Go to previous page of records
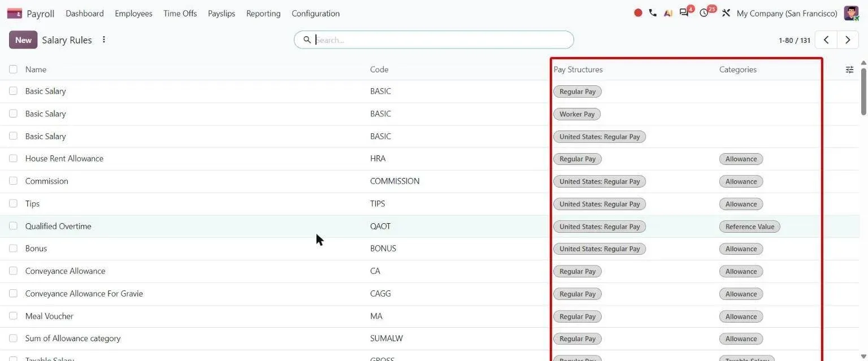868x361 pixels. tap(826, 40)
